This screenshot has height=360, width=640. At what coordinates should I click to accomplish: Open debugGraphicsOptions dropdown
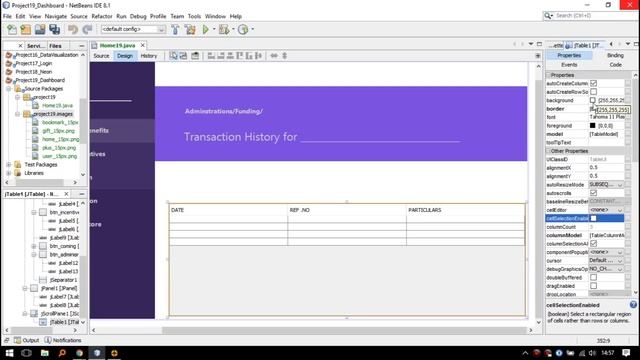pyautogui.click(x=606, y=269)
